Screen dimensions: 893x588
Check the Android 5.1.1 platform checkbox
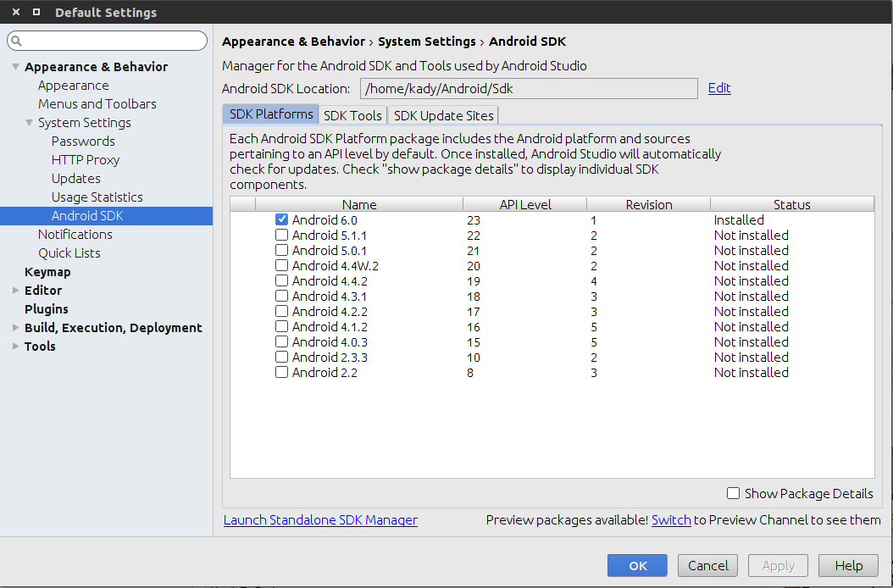281,236
